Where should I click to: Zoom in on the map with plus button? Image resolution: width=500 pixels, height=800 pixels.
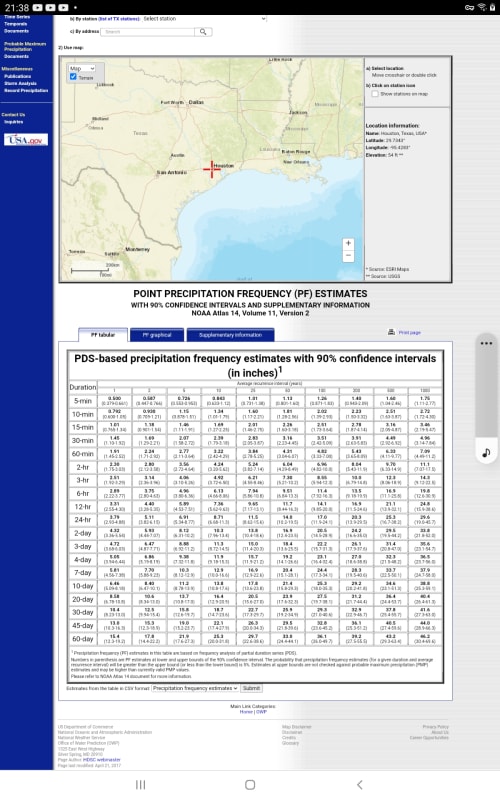348,243
